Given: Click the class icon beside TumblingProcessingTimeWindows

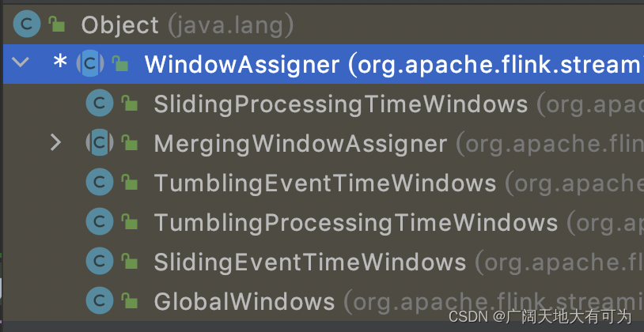Looking at the screenshot, I should click(x=100, y=222).
